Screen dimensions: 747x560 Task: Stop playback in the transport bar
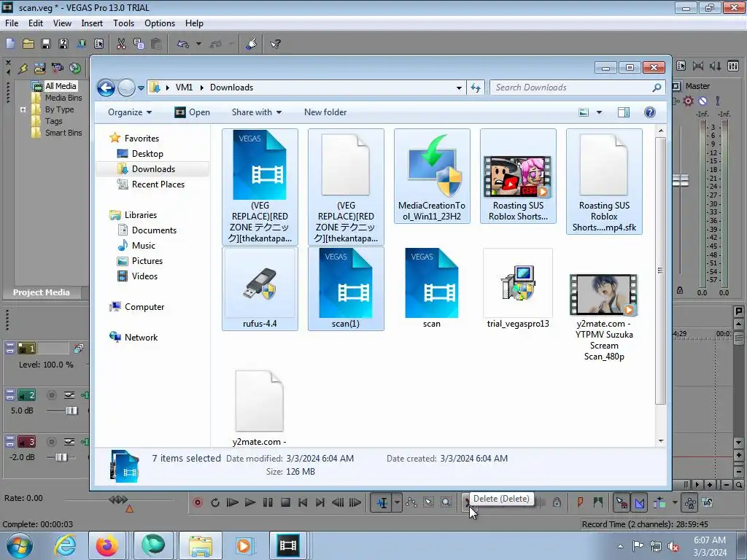pyautogui.click(x=285, y=502)
